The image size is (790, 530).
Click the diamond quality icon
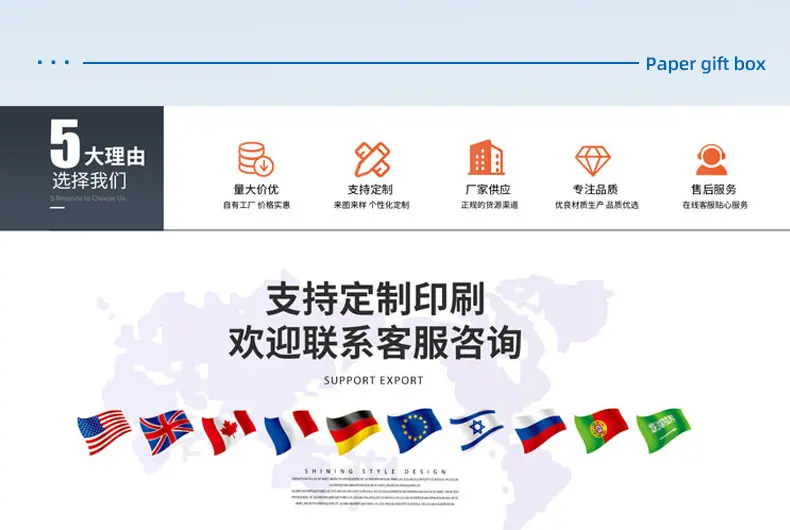click(x=593, y=161)
